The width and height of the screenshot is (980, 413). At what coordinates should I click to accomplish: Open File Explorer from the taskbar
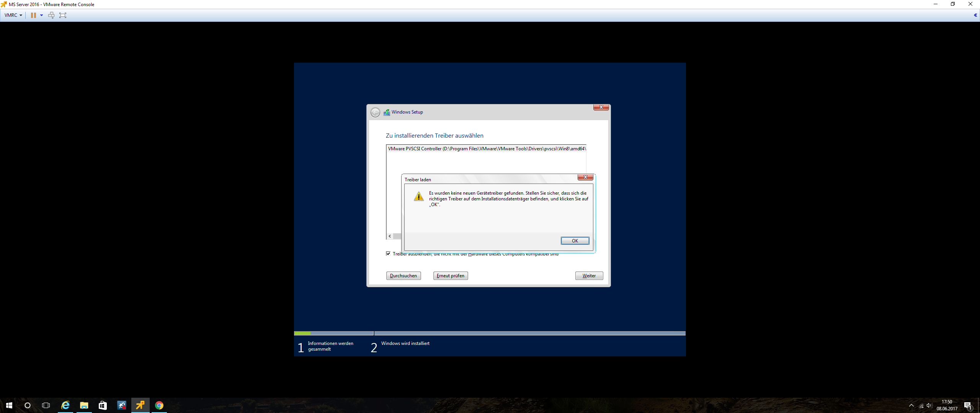coord(84,405)
